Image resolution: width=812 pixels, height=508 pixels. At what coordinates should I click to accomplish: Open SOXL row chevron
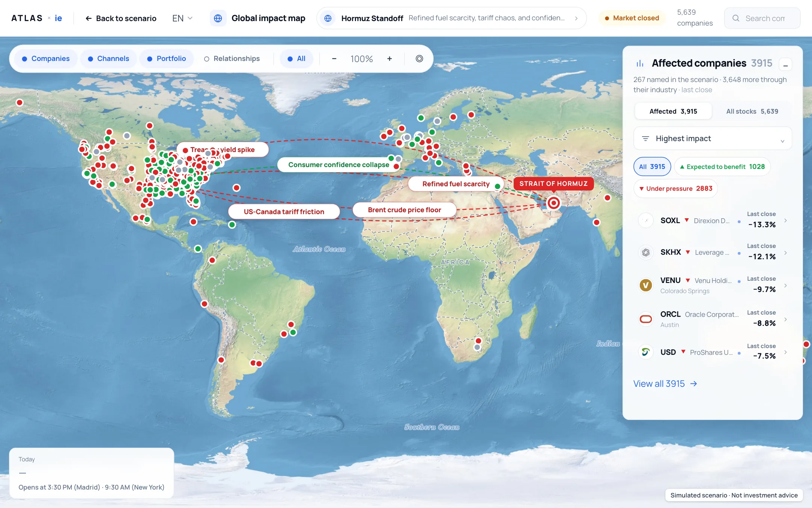(786, 221)
